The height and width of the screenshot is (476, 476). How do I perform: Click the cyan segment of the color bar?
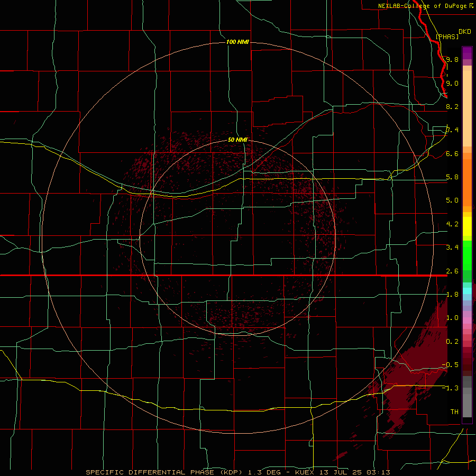[467, 291]
